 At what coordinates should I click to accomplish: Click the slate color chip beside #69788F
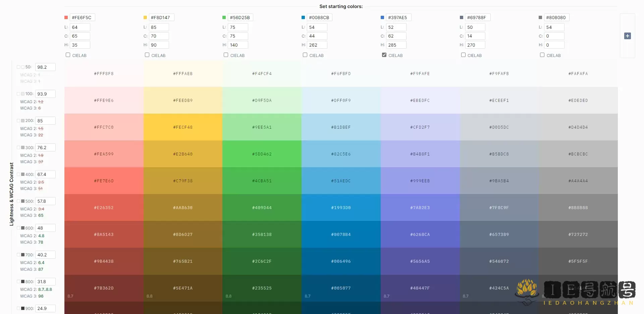coord(461,17)
